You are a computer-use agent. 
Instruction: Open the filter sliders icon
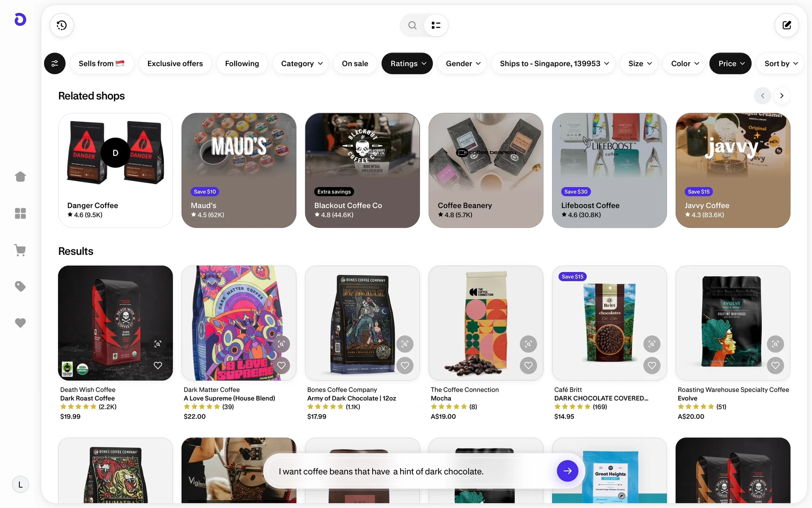pyautogui.click(x=55, y=63)
